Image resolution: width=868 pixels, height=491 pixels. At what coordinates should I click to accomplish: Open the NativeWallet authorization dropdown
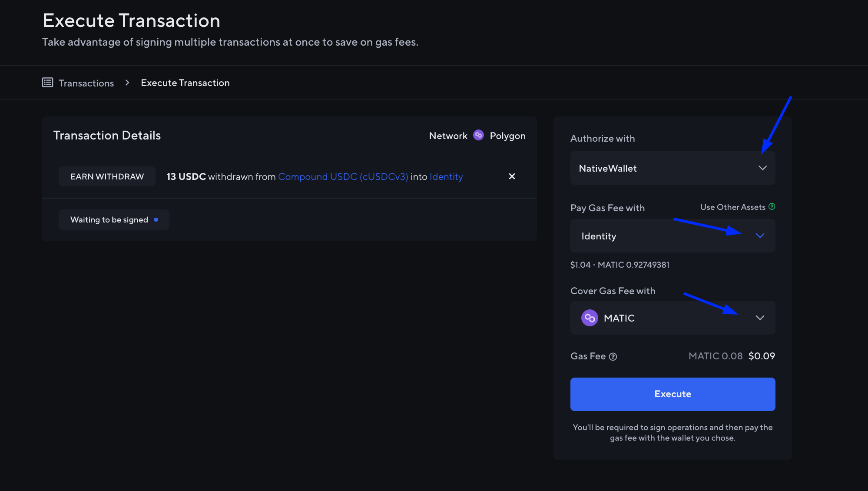coord(763,168)
